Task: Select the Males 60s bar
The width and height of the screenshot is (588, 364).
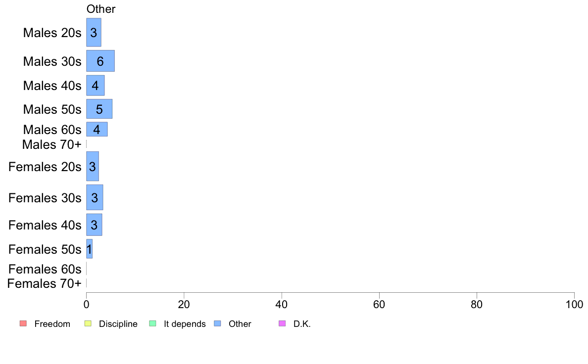Action: [97, 130]
